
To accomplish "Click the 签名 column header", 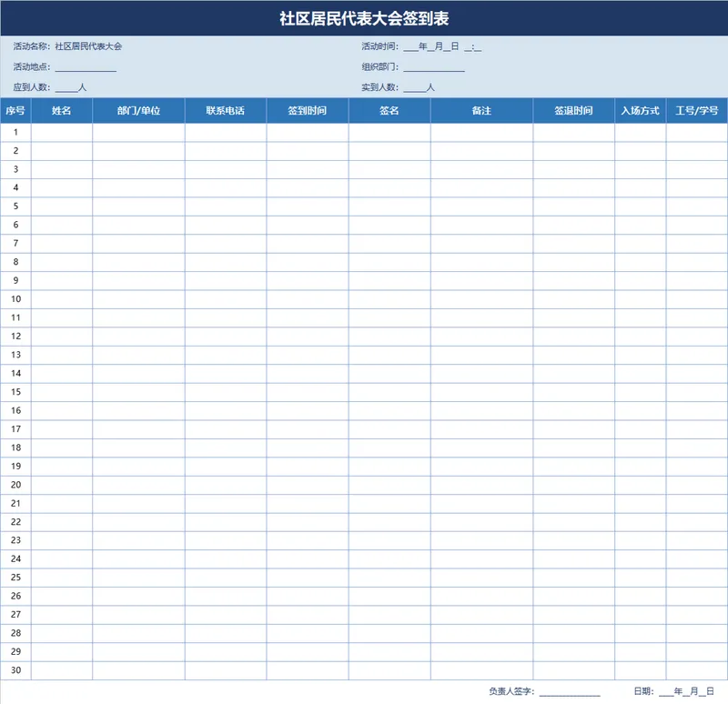I will point(389,110).
